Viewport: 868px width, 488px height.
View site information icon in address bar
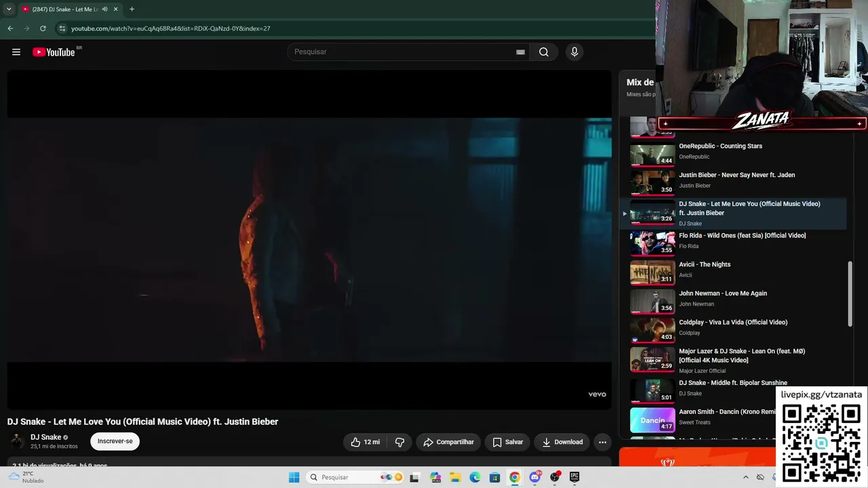pyautogui.click(x=62, y=28)
